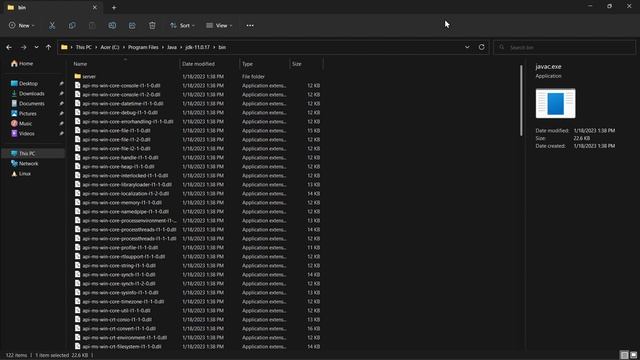The width and height of the screenshot is (640, 360).
Task: Close the bin tab
Action: (95, 7)
